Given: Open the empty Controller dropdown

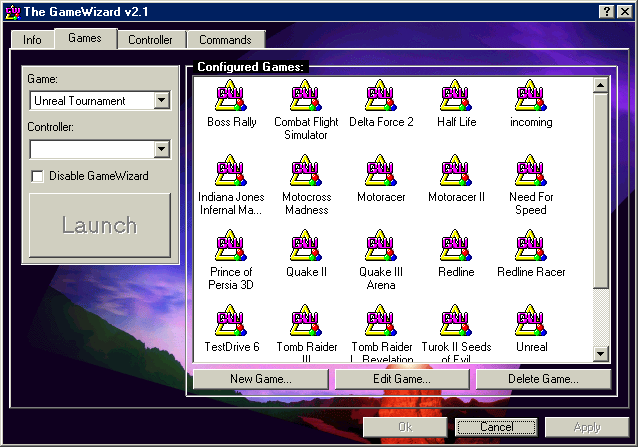Looking at the screenshot, I should (162, 149).
